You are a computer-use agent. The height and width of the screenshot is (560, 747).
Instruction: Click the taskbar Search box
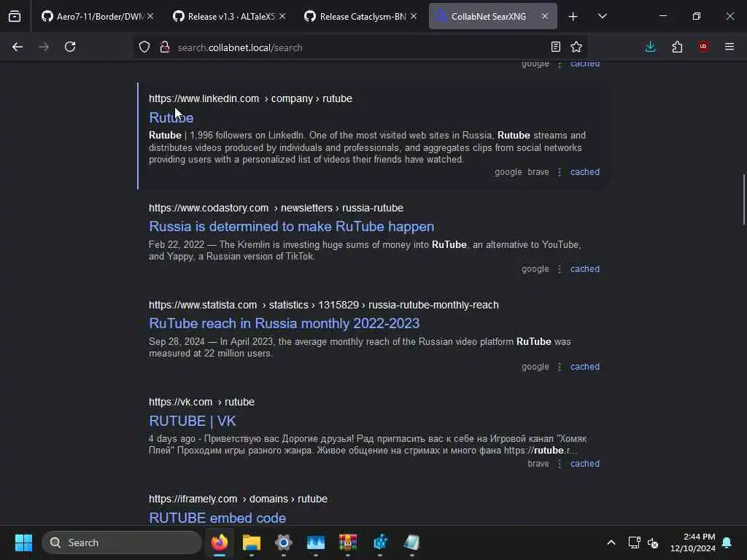(x=122, y=542)
